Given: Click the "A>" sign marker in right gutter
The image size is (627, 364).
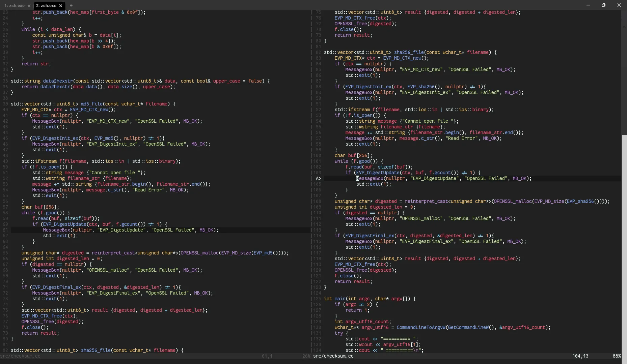Looking at the screenshot, I should click(318, 179).
